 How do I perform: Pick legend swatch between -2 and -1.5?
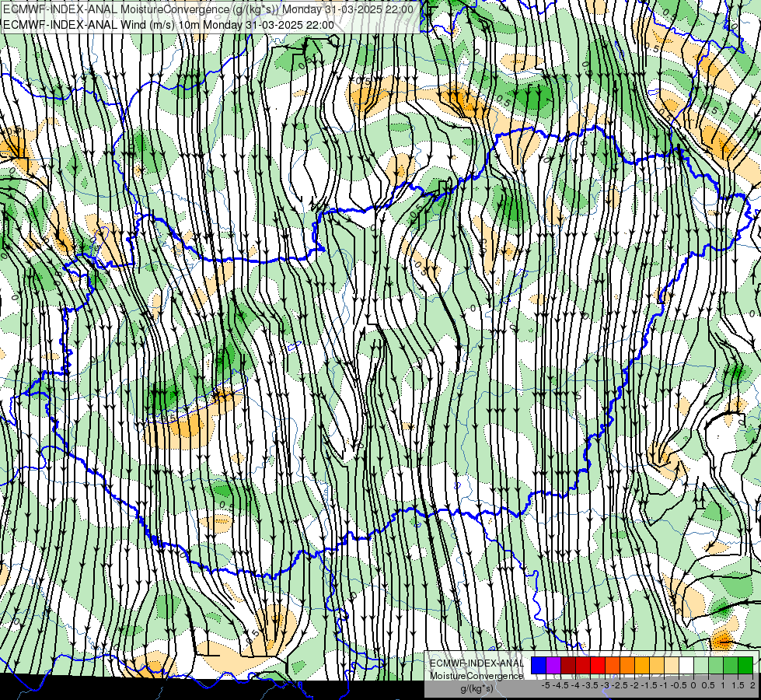click(642, 665)
